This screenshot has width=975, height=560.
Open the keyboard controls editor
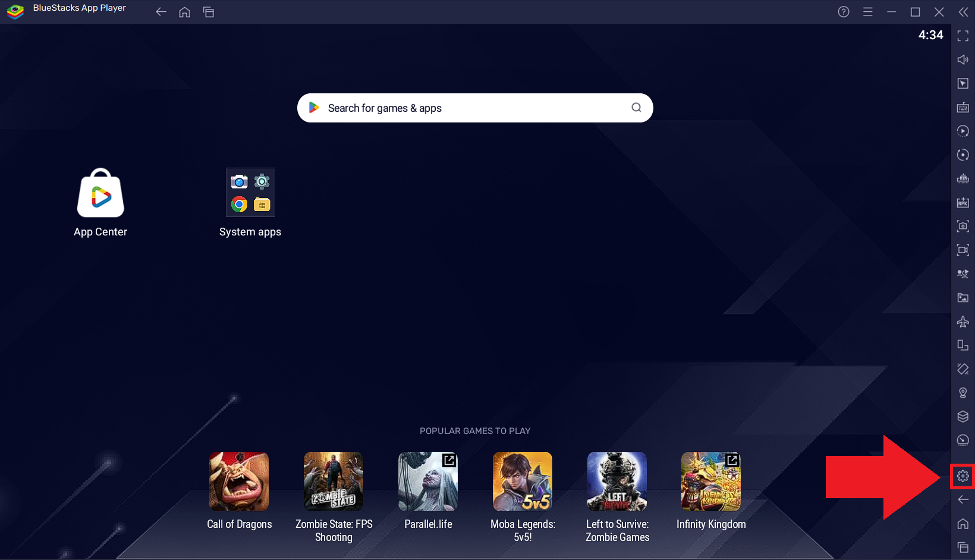pyautogui.click(x=963, y=107)
